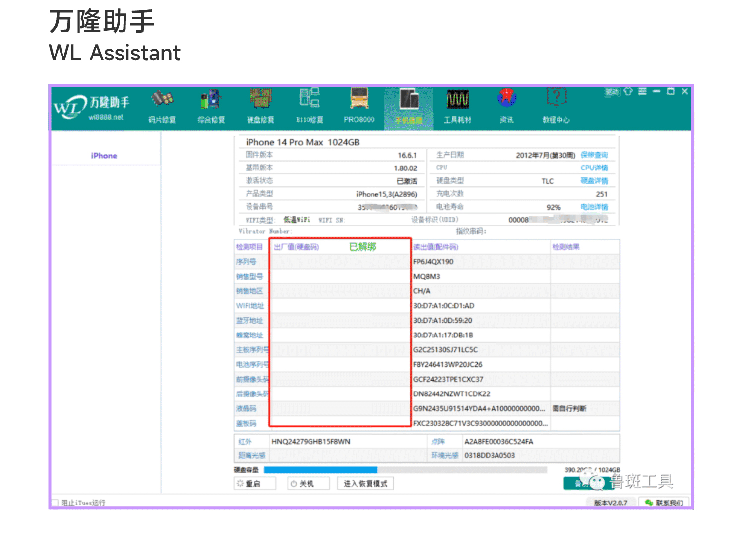Open the 教程中心 tutorial center
This screenshot has width=744, height=560.
pyautogui.click(x=556, y=107)
